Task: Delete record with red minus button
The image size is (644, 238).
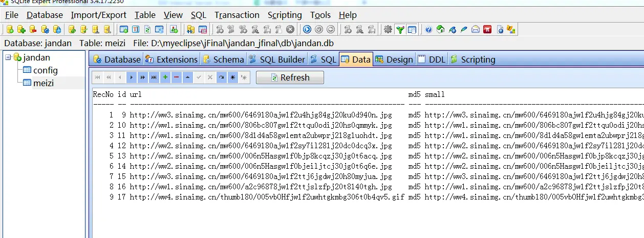Action: tap(176, 77)
